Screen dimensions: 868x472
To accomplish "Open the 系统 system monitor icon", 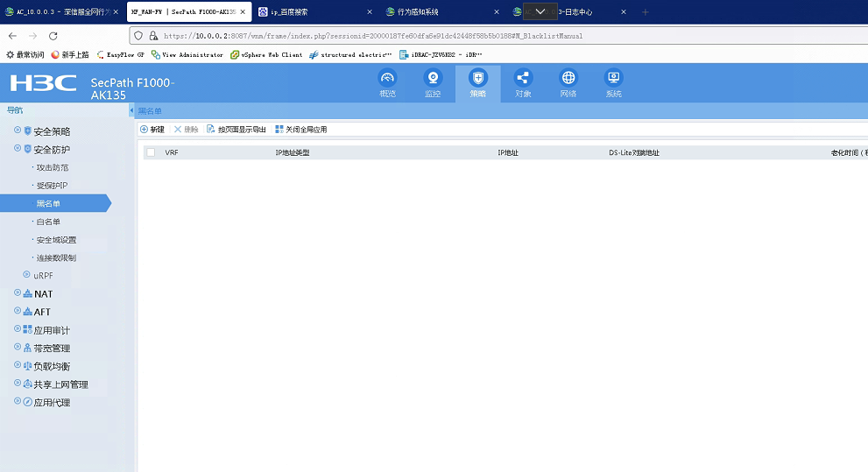I will pyautogui.click(x=613, y=78).
